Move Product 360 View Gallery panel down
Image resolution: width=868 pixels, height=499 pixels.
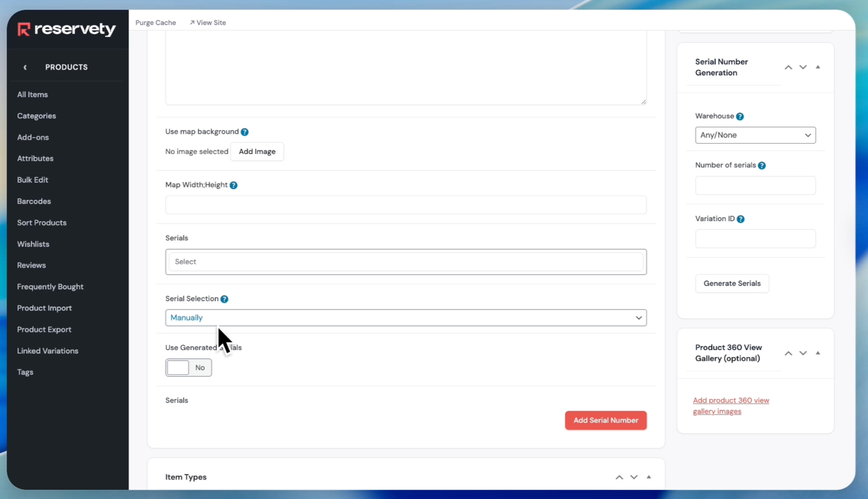point(803,353)
